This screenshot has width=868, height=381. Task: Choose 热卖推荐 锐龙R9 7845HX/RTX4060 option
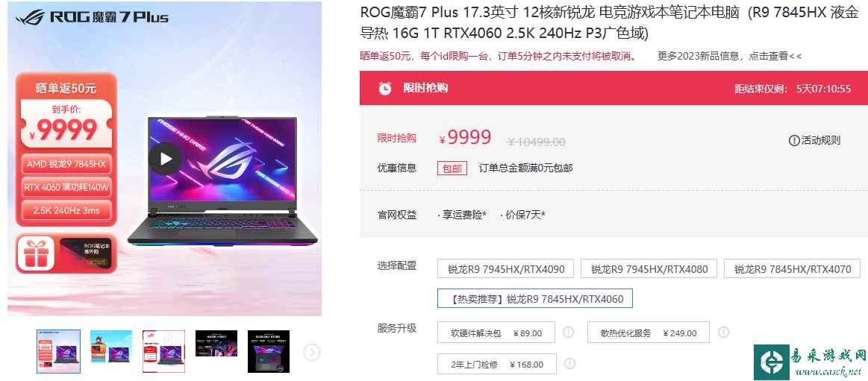534,298
